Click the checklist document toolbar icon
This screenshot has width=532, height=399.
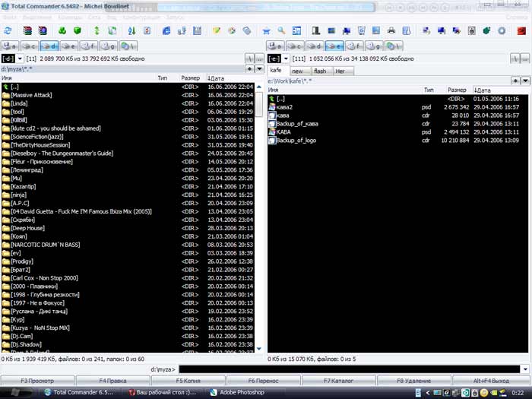147,31
